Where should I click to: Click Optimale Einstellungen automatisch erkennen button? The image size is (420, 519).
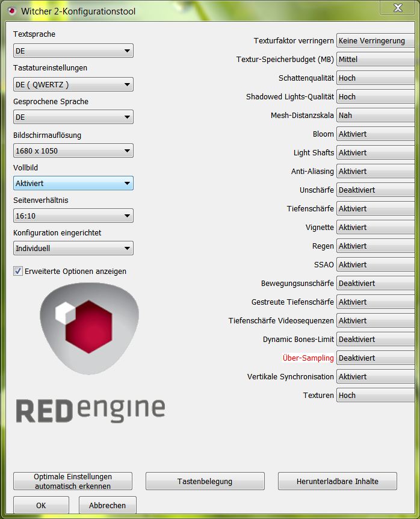pyautogui.click(x=73, y=481)
